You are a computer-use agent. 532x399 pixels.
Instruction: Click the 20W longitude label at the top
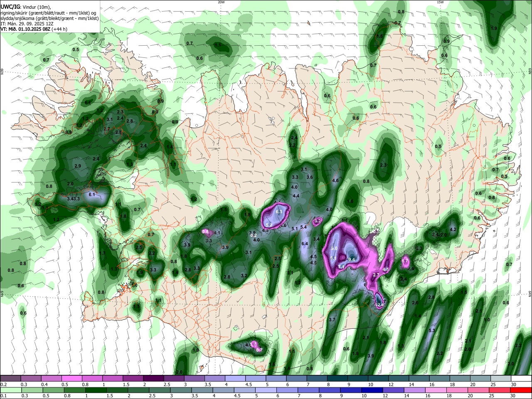(x=221, y=2)
